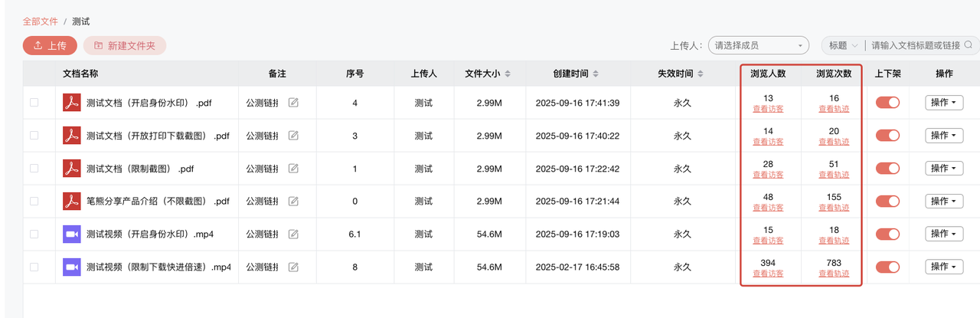The width and height of the screenshot is (980, 318).
Task: Open 操作 dropdown for 测试文档（开启身份水印）
Action: pyautogui.click(x=944, y=103)
